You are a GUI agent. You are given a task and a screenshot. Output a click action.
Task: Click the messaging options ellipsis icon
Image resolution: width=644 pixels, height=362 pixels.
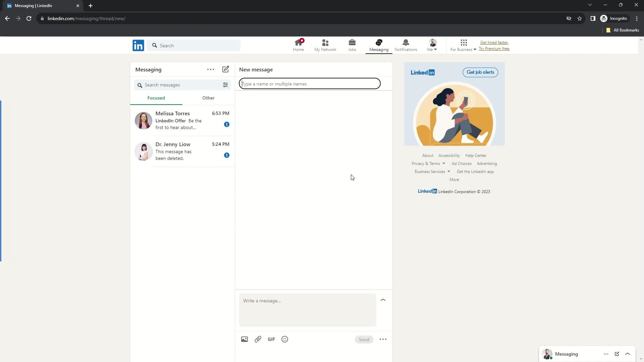211,69
